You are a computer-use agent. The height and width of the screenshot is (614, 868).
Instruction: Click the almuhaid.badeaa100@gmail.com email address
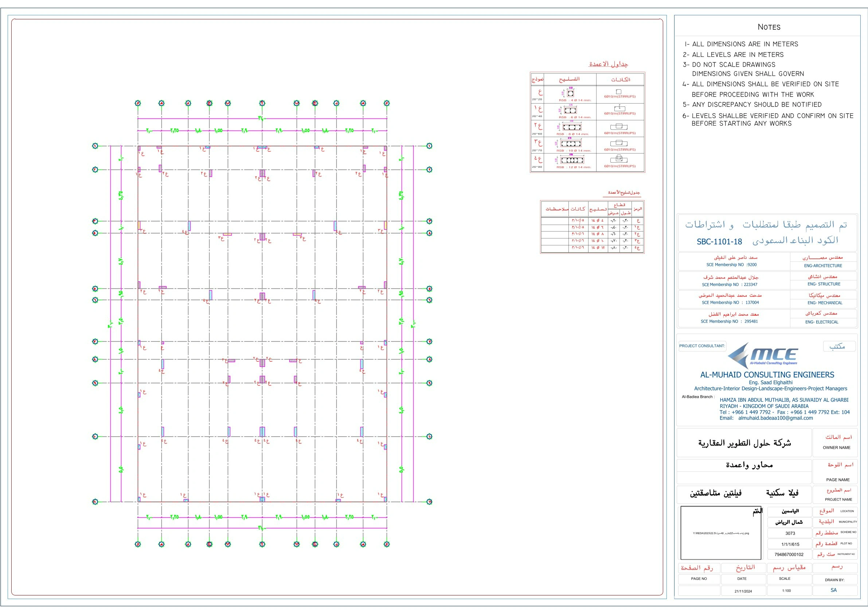click(775, 418)
